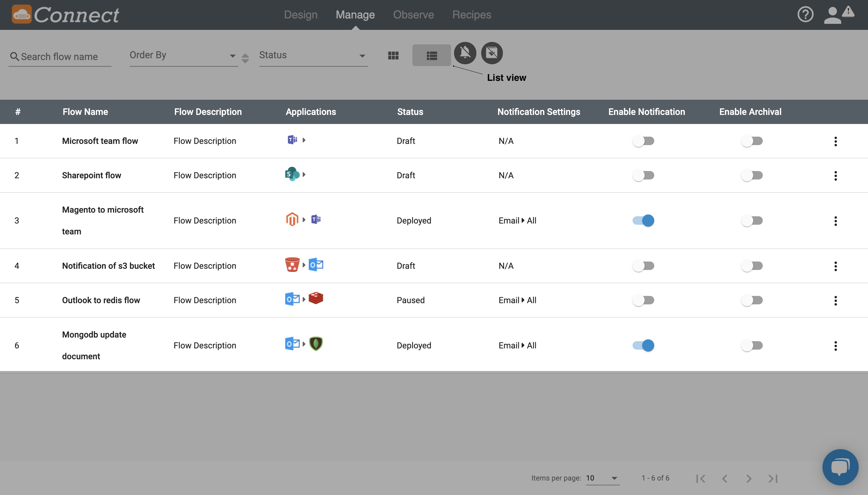
Task: Click Outlook icon in Outlook to redis row
Action: [292, 299]
